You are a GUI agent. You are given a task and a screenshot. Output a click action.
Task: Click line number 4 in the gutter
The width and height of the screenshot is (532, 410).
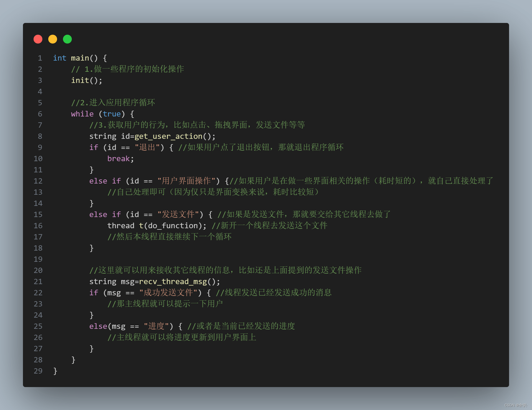click(x=40, y=91)
